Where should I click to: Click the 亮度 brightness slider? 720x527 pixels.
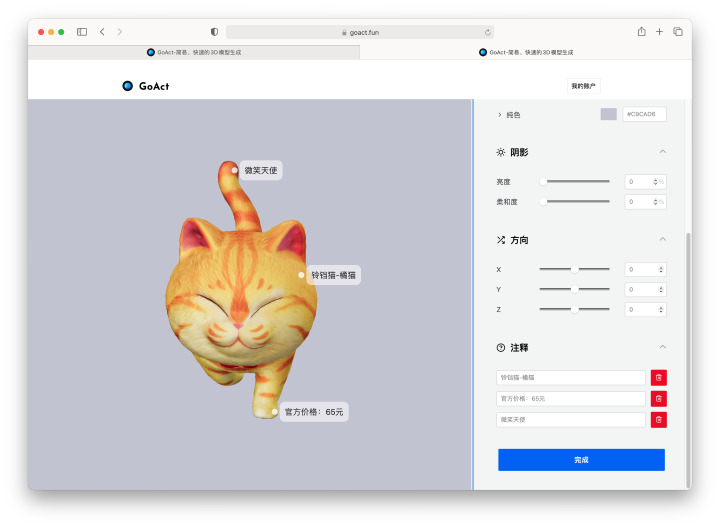576,182
